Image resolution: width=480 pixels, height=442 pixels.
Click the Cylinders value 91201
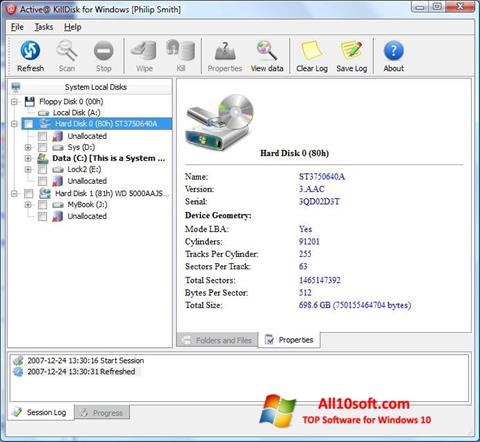click(309, 242)
